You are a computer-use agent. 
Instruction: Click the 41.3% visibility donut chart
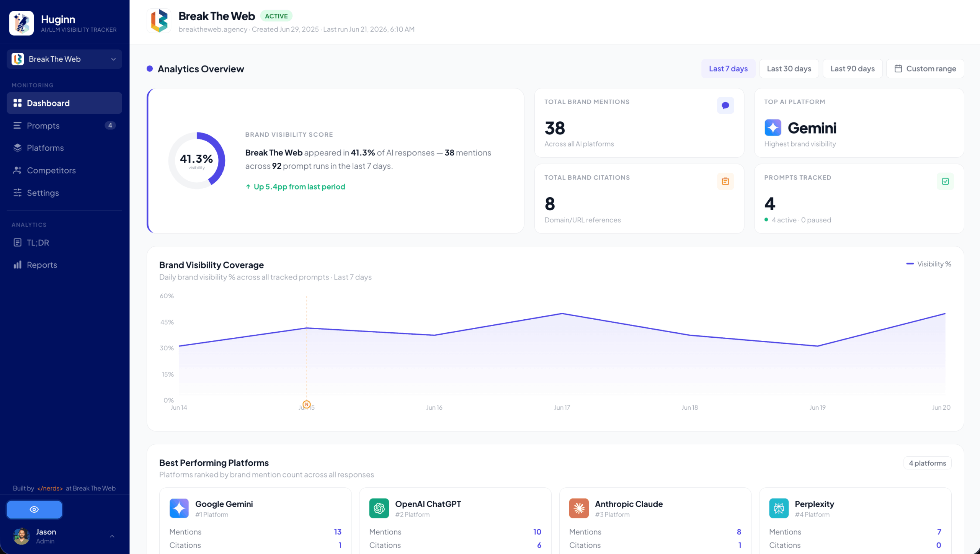tap(197, 161)
